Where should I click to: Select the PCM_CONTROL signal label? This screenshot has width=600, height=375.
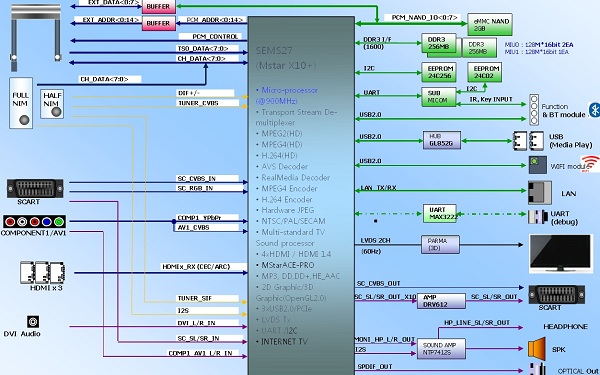point(215,37)
